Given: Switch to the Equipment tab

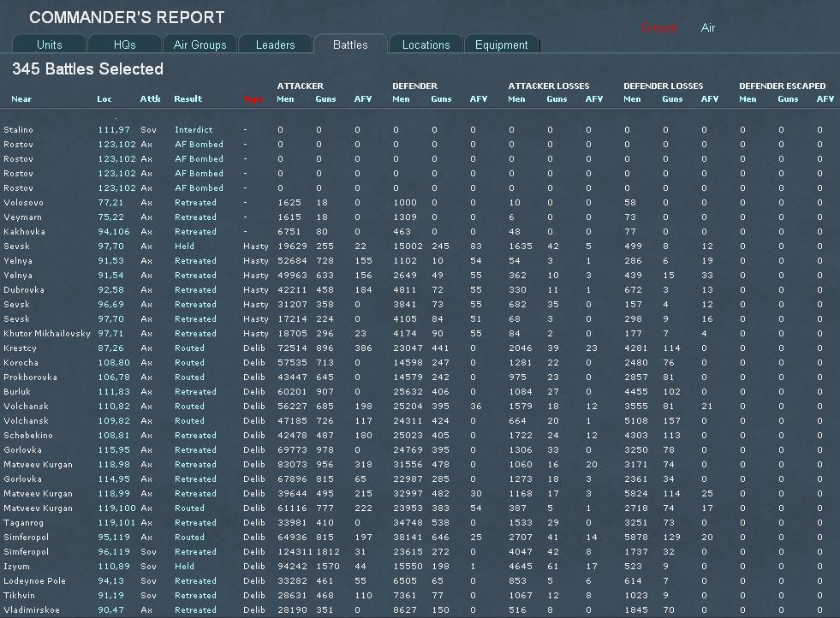Looking at the screenshot, I should point(501,43).
